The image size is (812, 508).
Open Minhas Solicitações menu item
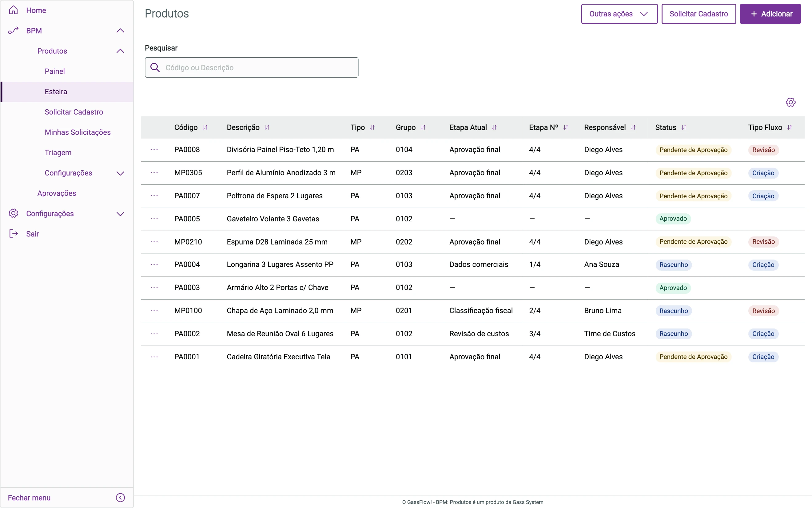tap(78, 132)
